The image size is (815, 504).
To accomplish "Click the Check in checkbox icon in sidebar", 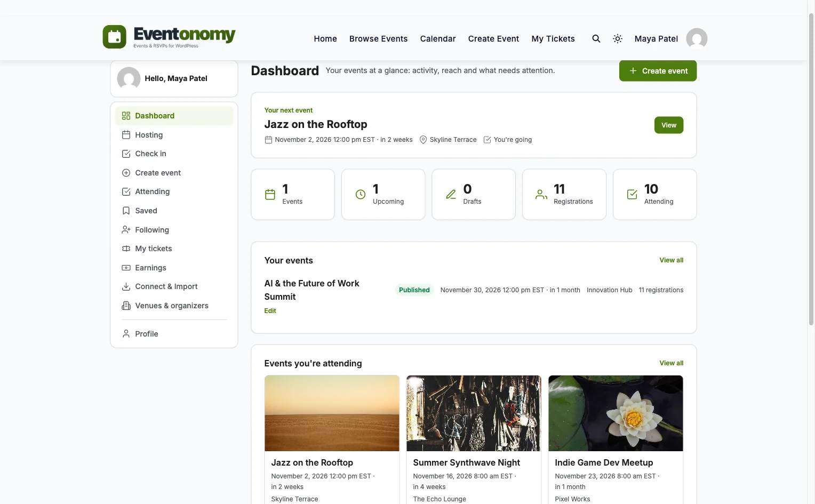I will click(x=126, y=154).
